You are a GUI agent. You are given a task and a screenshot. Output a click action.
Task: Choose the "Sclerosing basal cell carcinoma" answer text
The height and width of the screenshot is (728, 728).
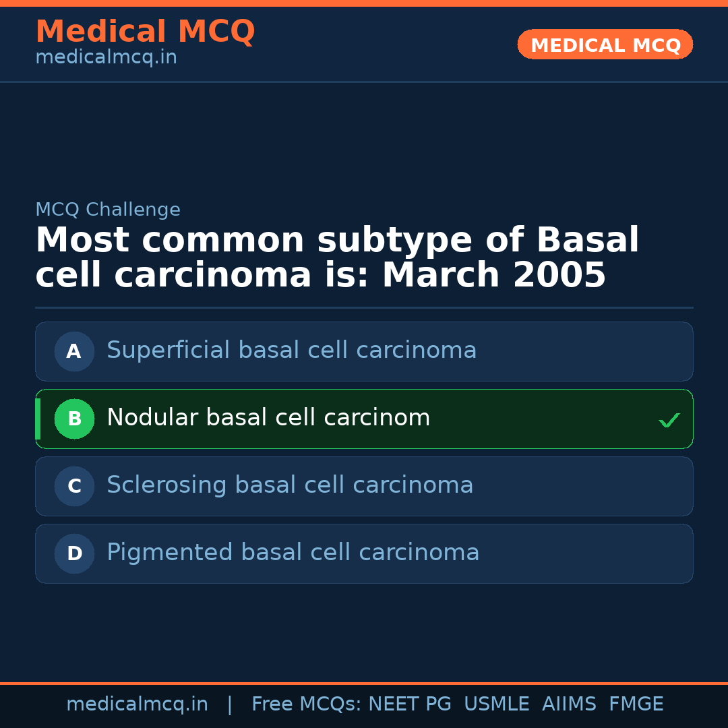290,485
